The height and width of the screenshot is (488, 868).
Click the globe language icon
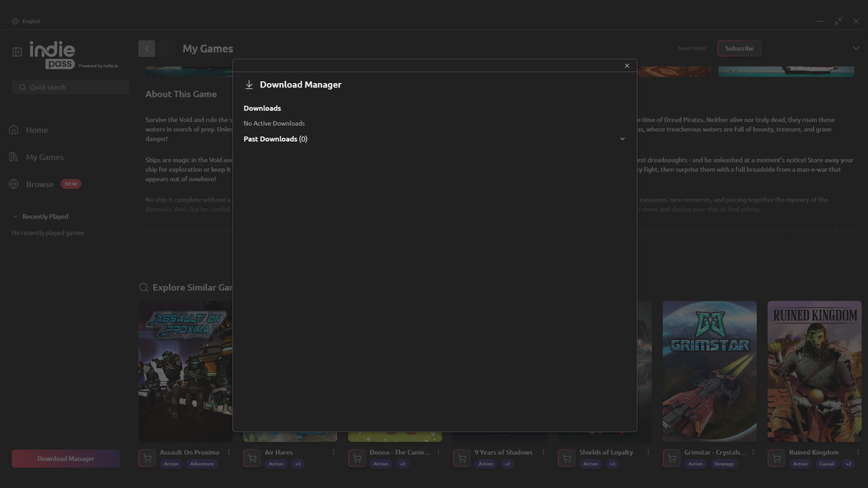[15, 21]
